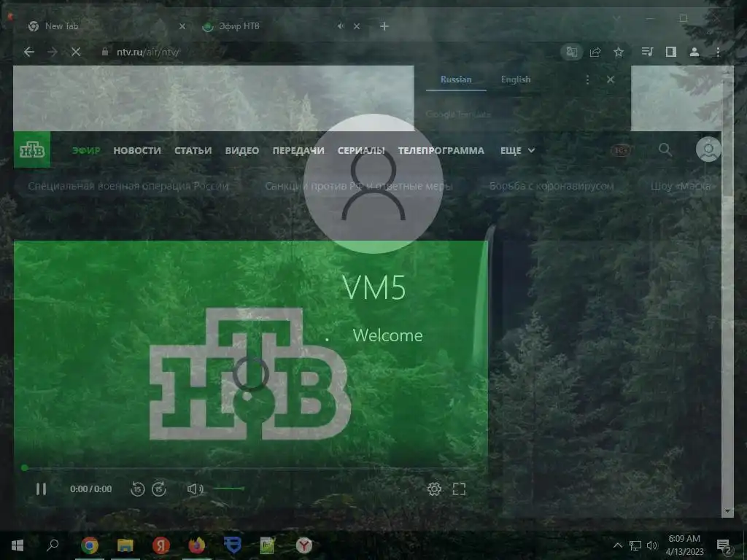Show hidden system tray icons
Image resolution: width=747 pixels, height=560 pixels.
click(x=617, y=545)
